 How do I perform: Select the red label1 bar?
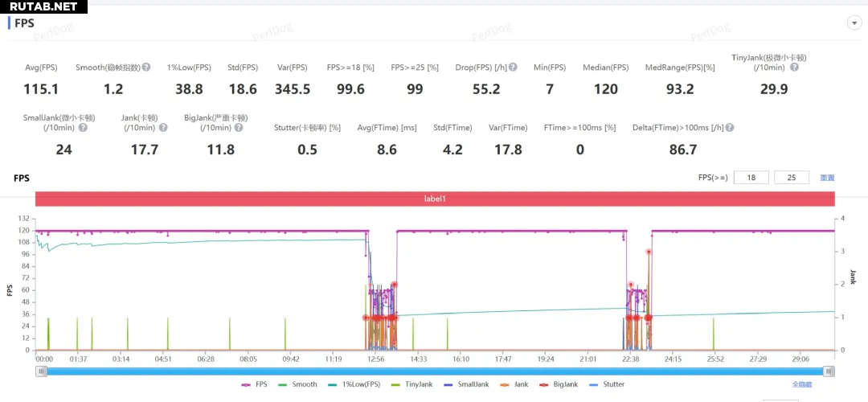click(435, 199)
